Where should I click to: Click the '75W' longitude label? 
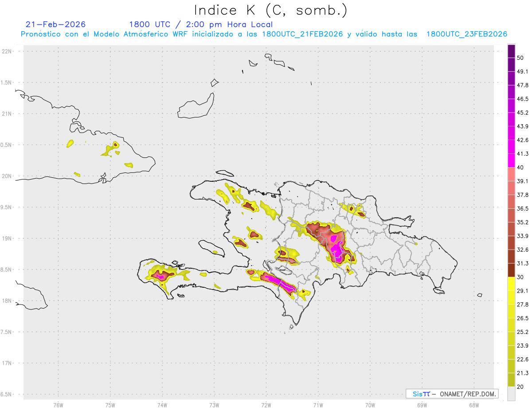110,405
